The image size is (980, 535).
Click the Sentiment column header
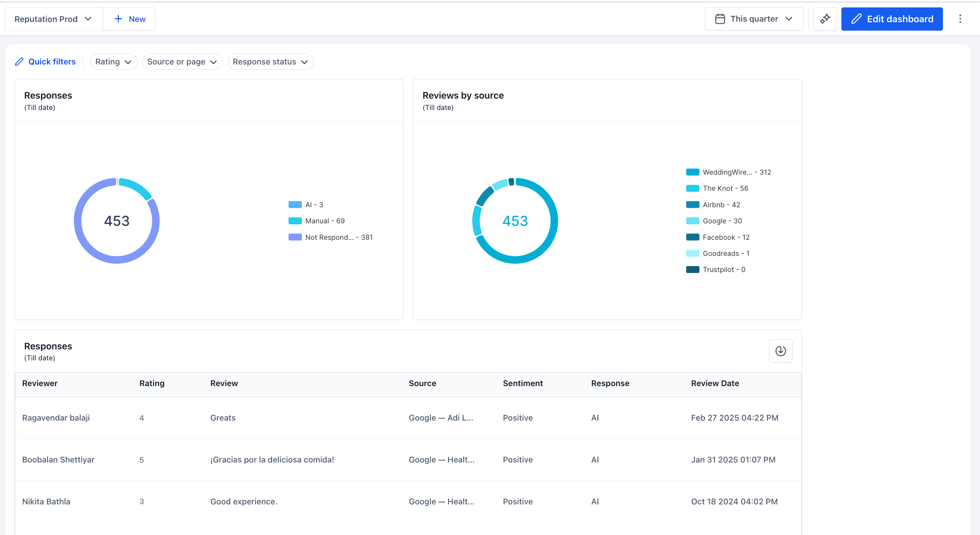(523, 383)
